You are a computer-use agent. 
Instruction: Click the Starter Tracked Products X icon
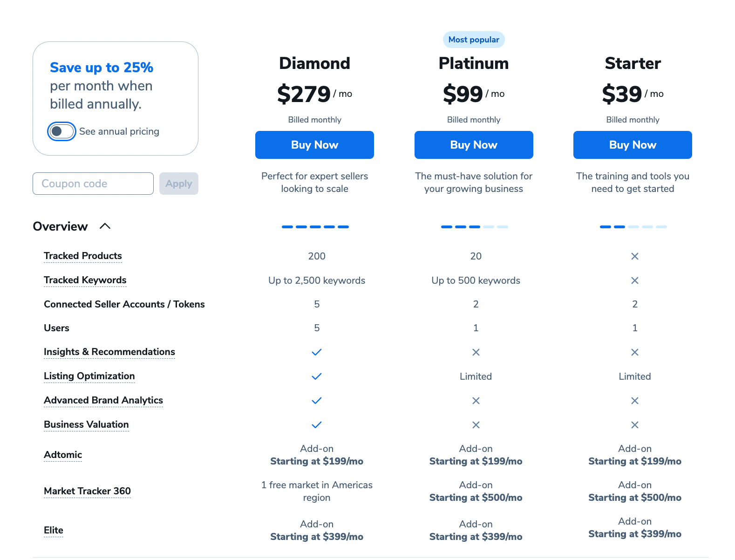point(634,256)
